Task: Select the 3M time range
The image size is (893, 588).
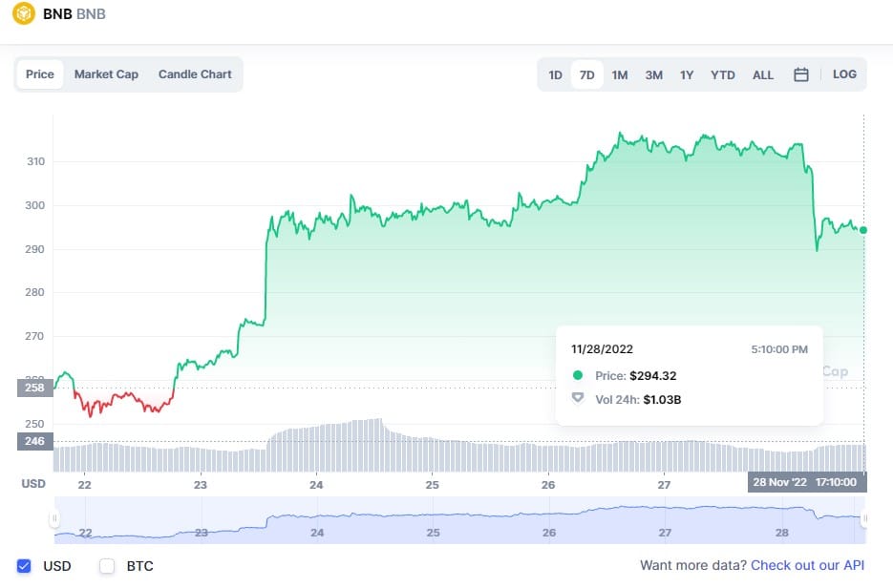Action: click(654, 74)
